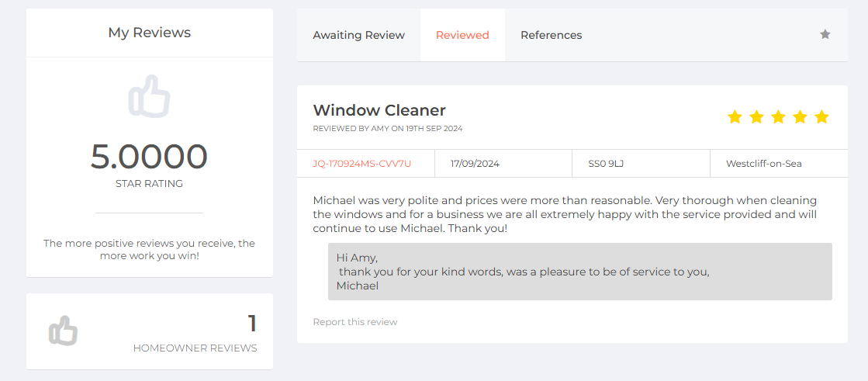Open job link JQ-170924MS-CVV7U
The width and height of the screenshot is (868, 381).
(x=362, y=164)
